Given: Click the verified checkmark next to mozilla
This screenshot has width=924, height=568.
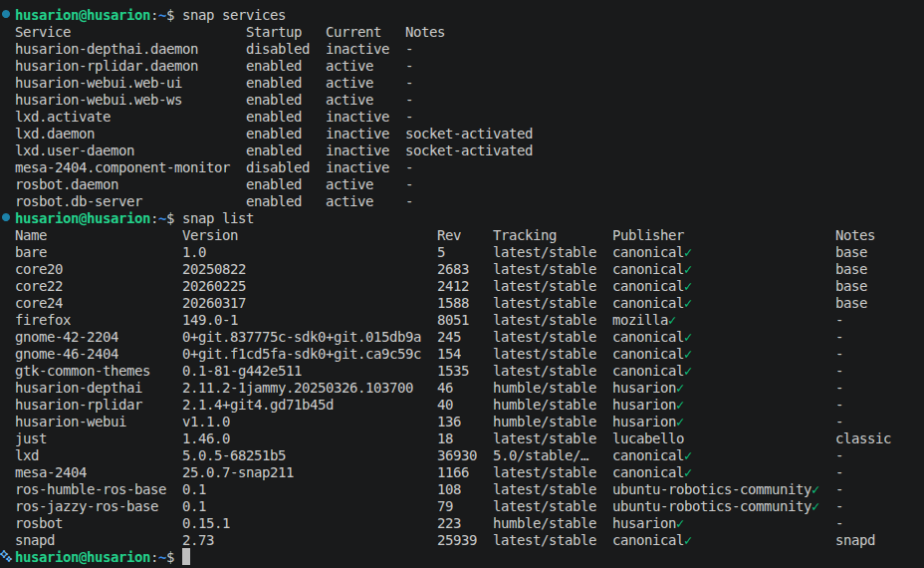Looking at the screenshot, I should click(x=672, y=321).
